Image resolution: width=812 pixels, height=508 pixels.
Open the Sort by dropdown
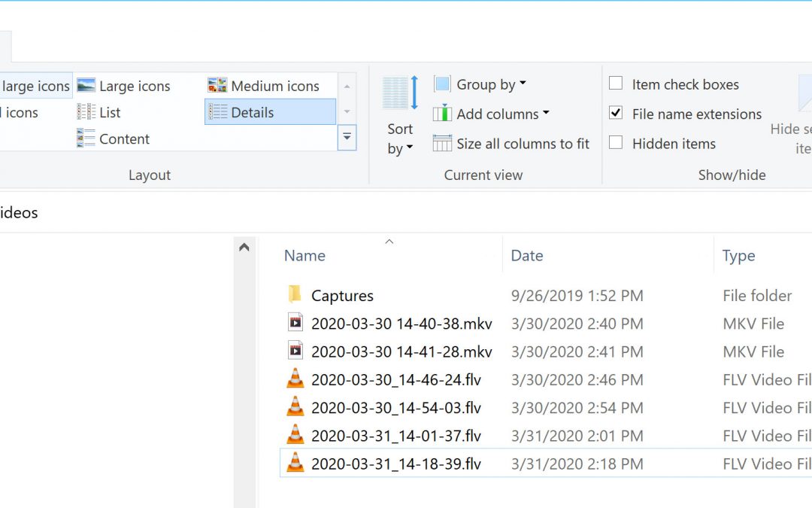(x=400, y=138)
